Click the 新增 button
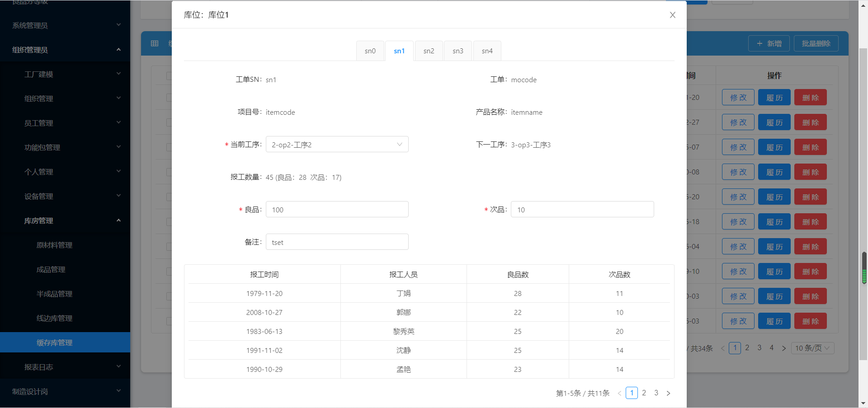The width and height of the screenshot is (868, 408). [769, 43]
